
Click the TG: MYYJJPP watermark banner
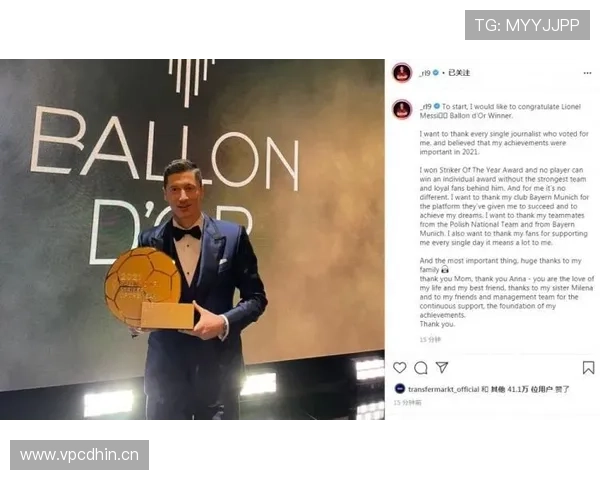(x=527, y=25)
